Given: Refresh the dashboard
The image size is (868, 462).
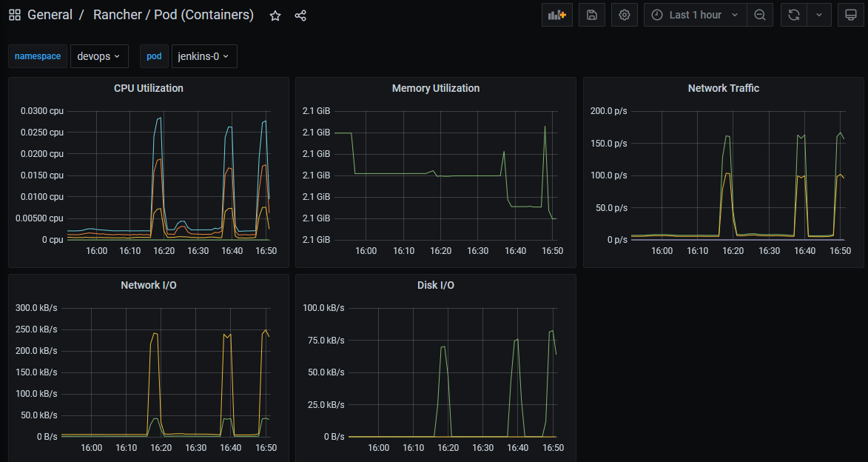Looking at the screenshot, I should [x=794, y=15].
